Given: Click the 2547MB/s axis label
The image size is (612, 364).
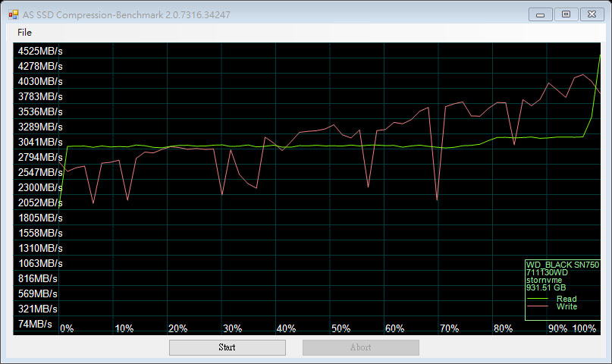Looking at the screenshot, I should (40, 172).
